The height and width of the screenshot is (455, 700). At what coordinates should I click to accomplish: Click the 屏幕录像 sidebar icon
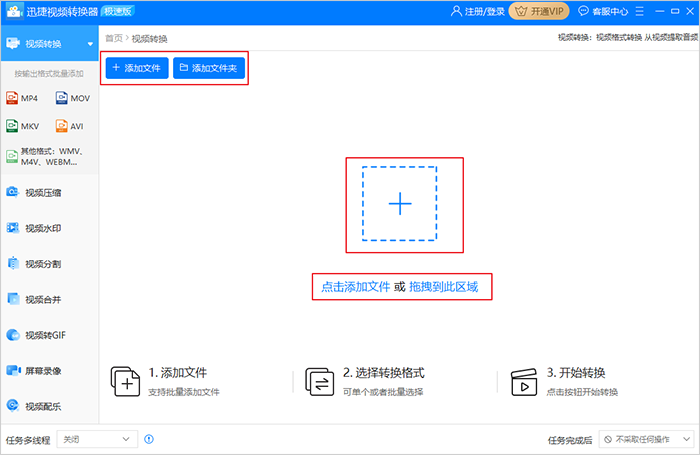click(x=13, y=370)
